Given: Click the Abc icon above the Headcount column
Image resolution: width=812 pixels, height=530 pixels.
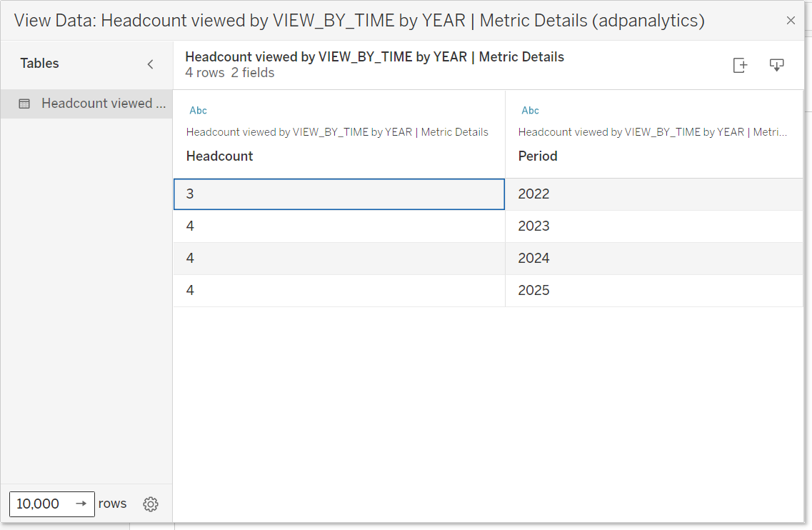Looking at the screenshot, I should point(198,110).
